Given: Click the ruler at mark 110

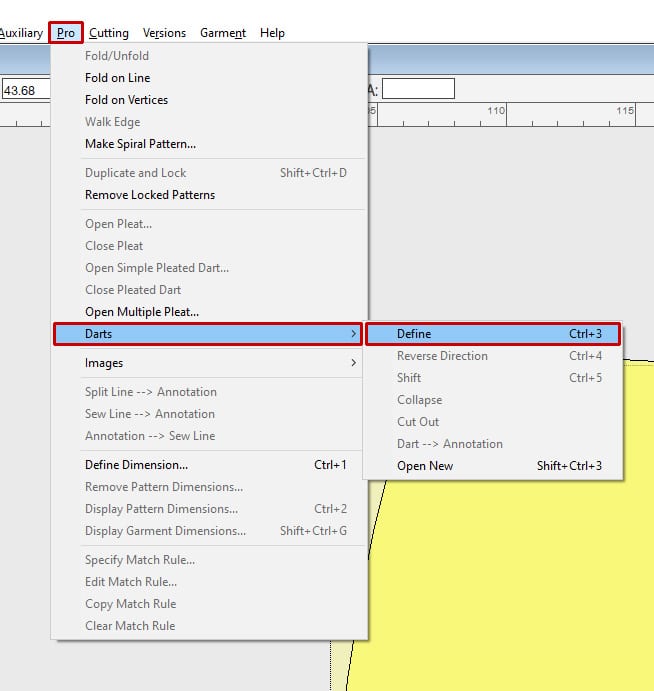Looking at the screenshot, I should point(506,115).
